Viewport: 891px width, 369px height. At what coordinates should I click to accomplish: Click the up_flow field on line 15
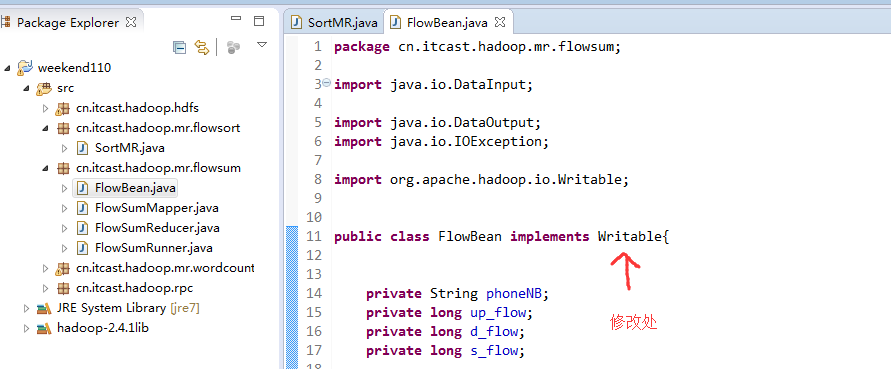tap(498, 312)
